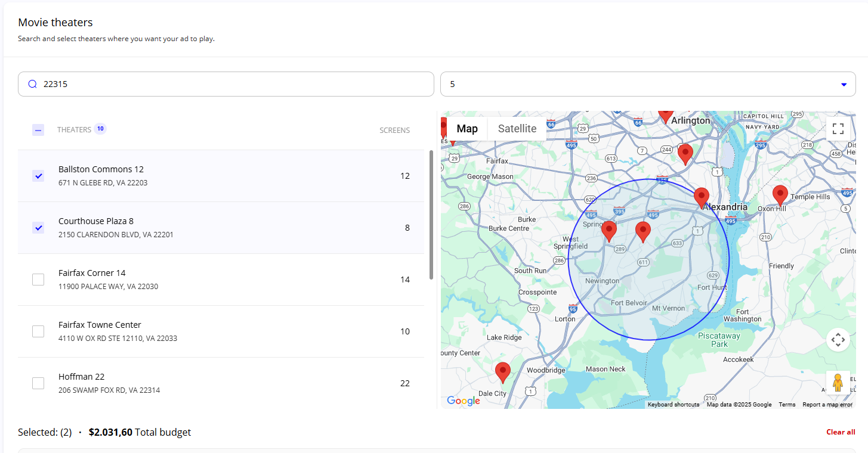Click the theater list vertical scrollbar

(x=431, y=215)
